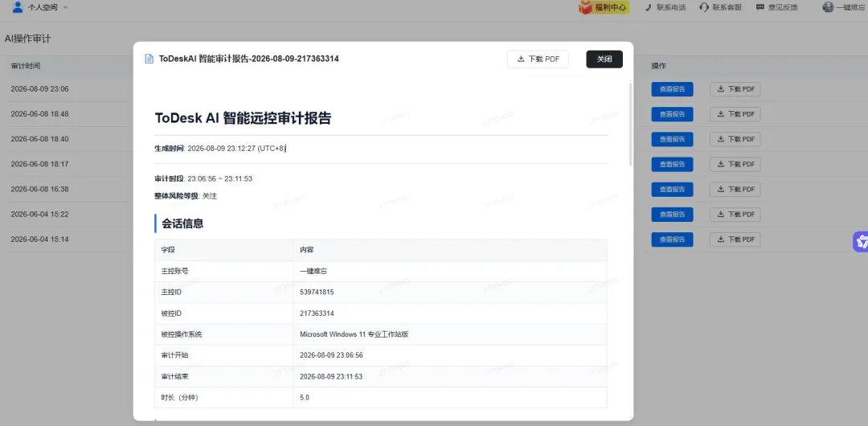Click the 会话信息 section heading

click(182, 223)
